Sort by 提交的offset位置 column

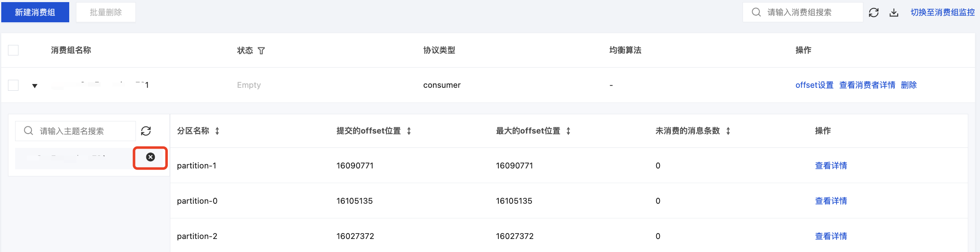click(x=409, y=131)
